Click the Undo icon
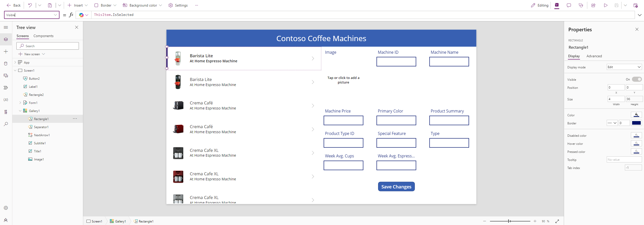This screenshot has height=225, width=644. 30,5
